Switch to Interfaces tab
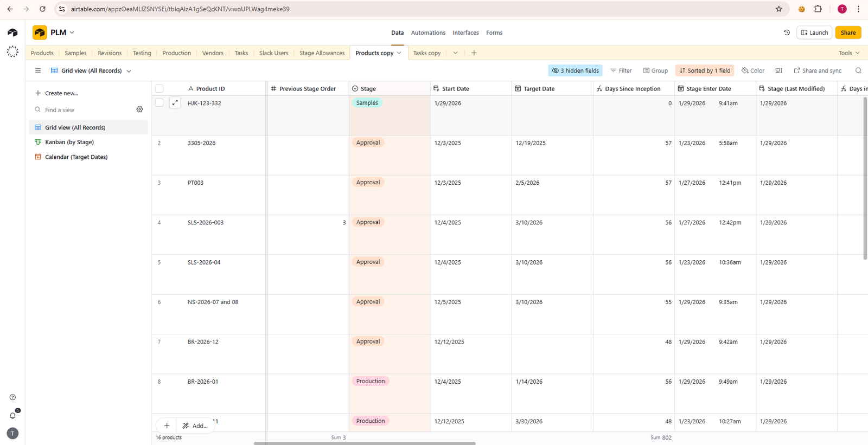Image resolution: width=868 pixels, height=445 pixels. coord(465,33)
